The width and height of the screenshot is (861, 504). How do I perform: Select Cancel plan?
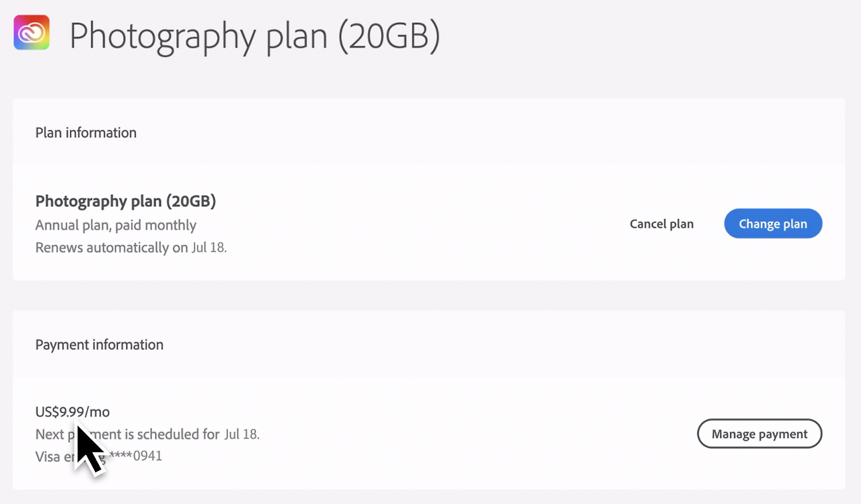pos(661,223)
